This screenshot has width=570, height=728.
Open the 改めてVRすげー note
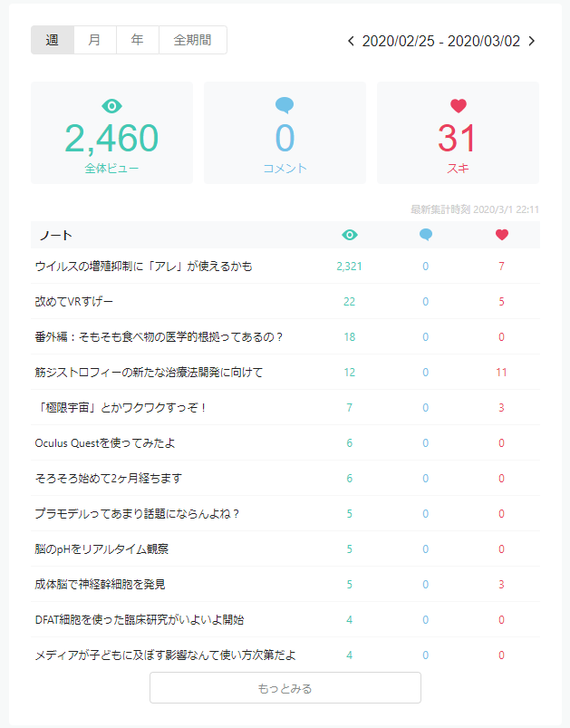(74, 301)
